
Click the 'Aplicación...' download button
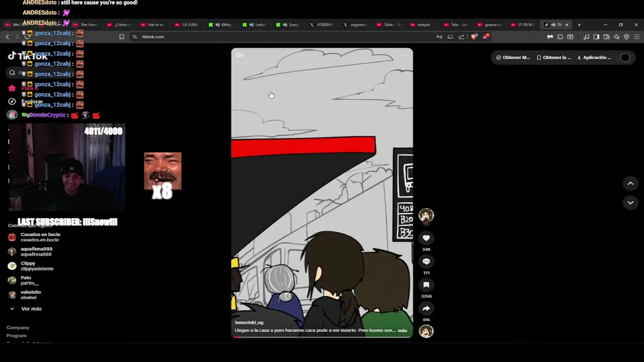[x=594, y=57]
